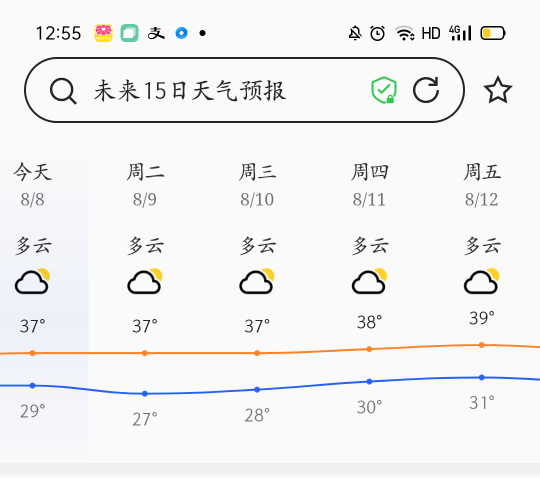Tap the cloudy icon for 周二
Image resolution: width=540 pixels, height=478 pixels.
pyautogui.click(x=145, y=281)
